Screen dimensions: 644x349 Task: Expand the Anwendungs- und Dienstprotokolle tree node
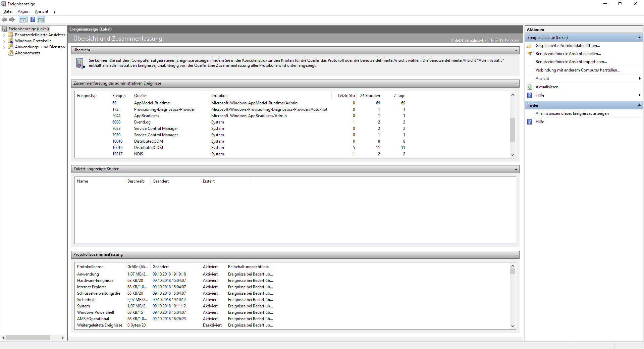(4, 47)
